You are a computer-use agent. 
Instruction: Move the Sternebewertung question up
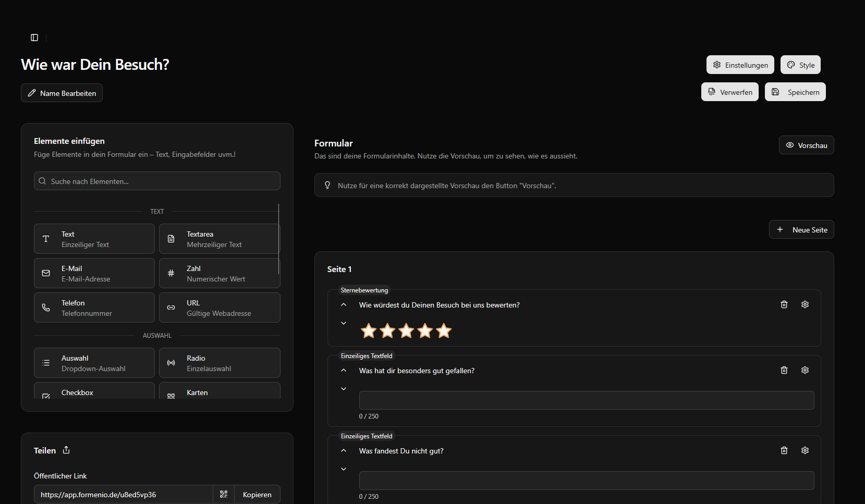point(343,304)
